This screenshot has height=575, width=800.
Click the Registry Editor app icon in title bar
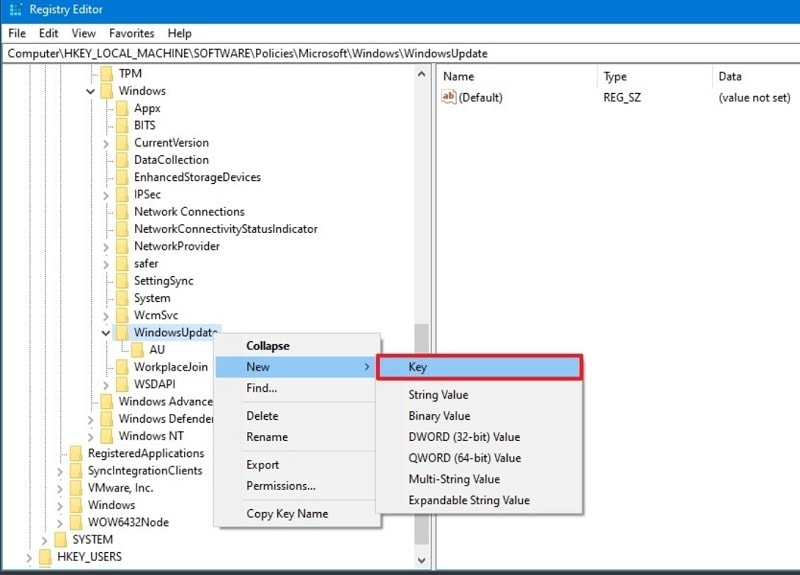tap(16, 10)
